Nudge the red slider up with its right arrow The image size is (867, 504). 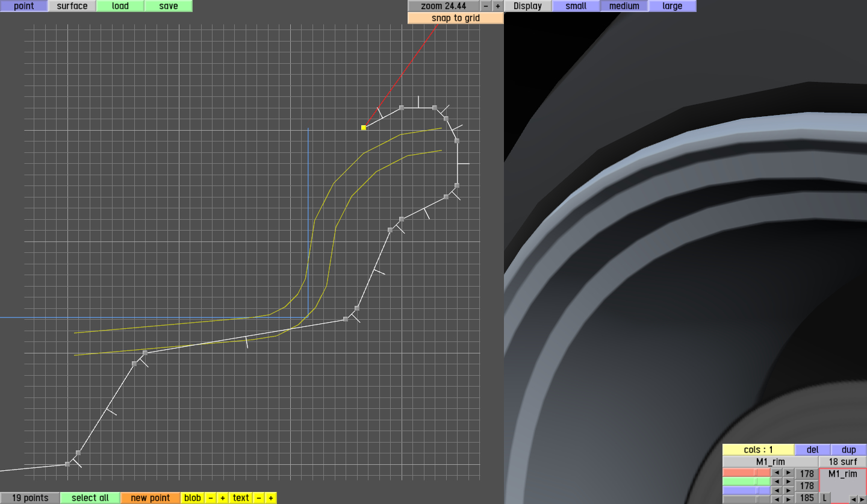coord(789,473)
